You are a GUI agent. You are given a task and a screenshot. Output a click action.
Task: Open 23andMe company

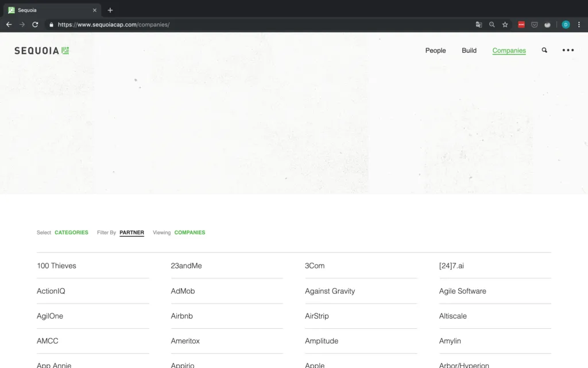187,266
